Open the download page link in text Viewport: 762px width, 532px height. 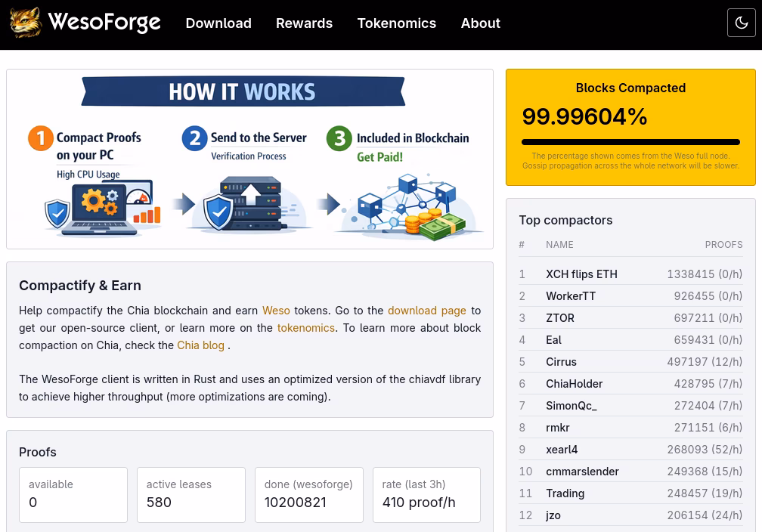[x=427, y=310]
